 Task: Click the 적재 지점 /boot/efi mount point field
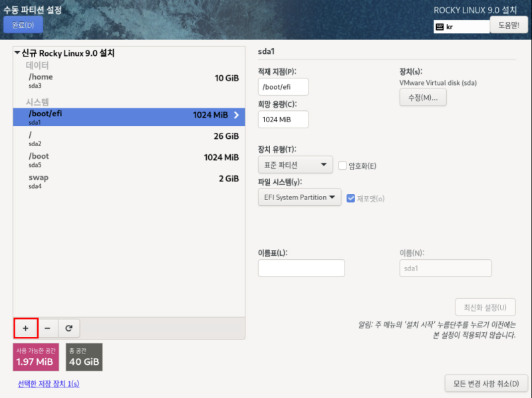tap(283, 87)
